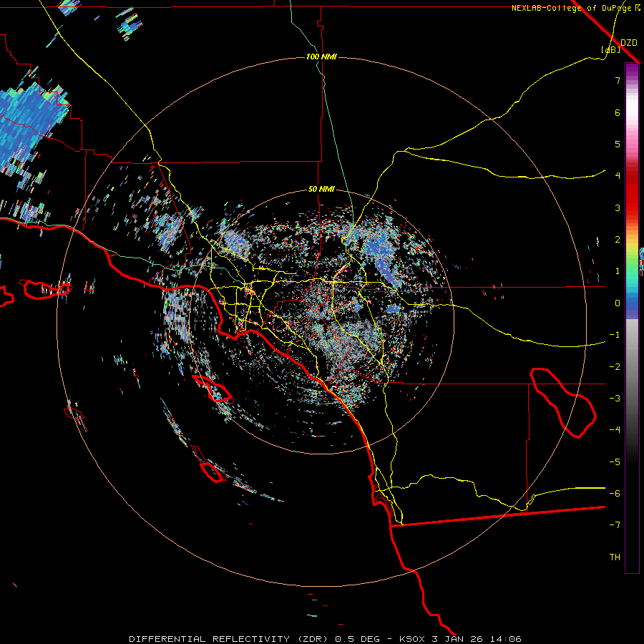The height and width of the screenshot is (644, 644).
Task: Click the "-7" value on color scale
Action: [x=615, y=525]
